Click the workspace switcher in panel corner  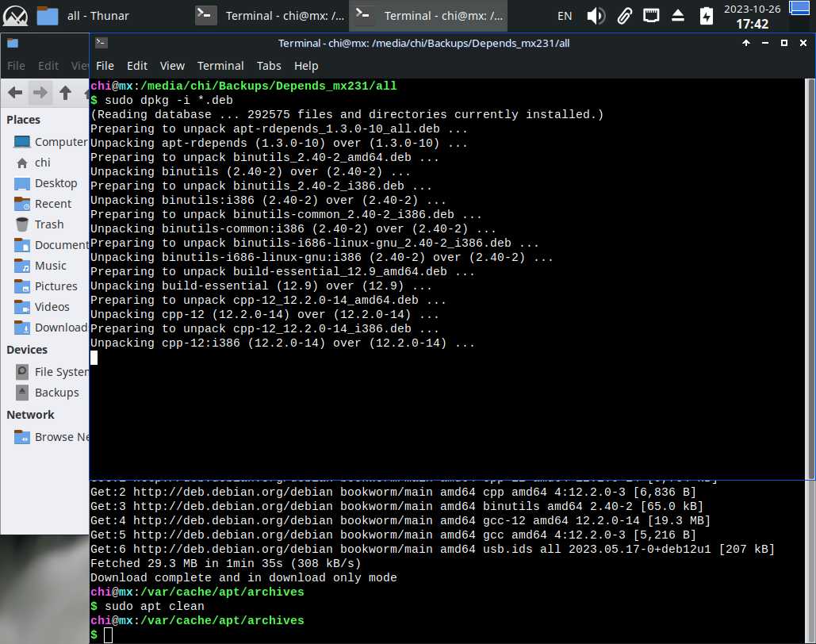coord(799,9)
